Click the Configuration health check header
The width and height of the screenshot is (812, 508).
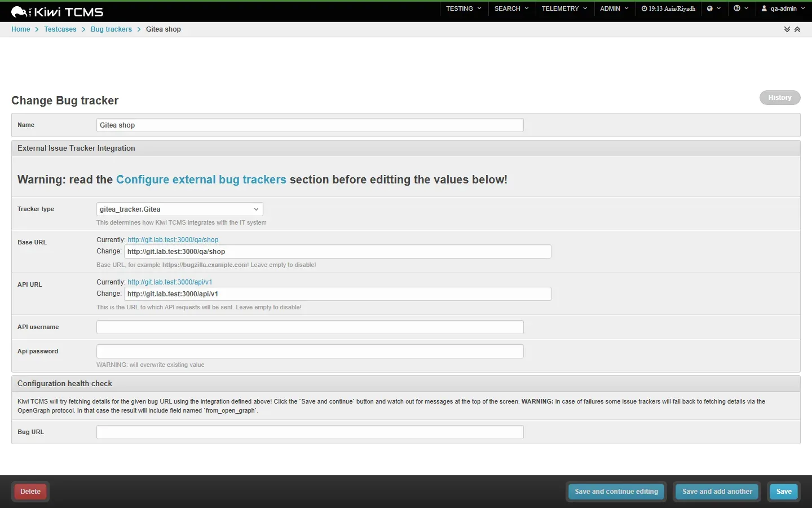tap(406, 384)
